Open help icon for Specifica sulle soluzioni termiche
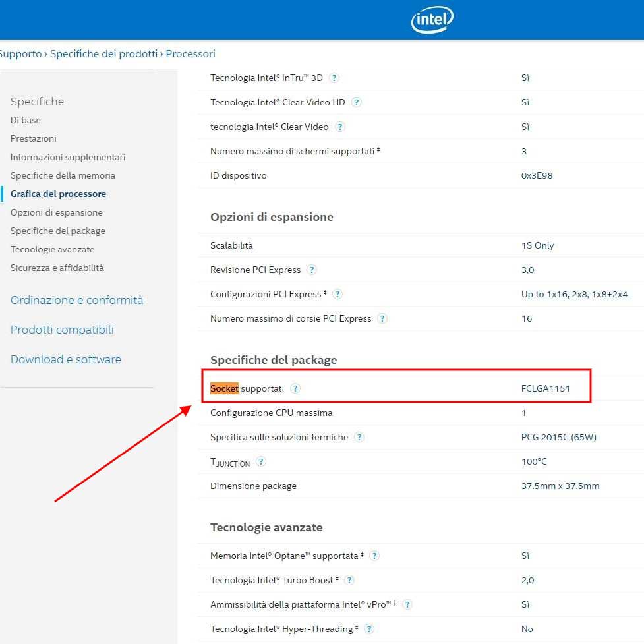 359,438
